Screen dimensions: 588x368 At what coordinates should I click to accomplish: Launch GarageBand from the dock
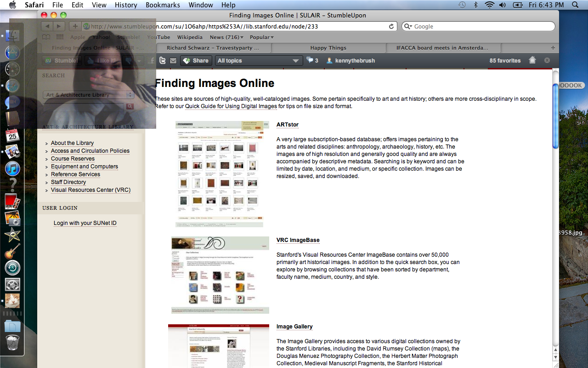12,251
